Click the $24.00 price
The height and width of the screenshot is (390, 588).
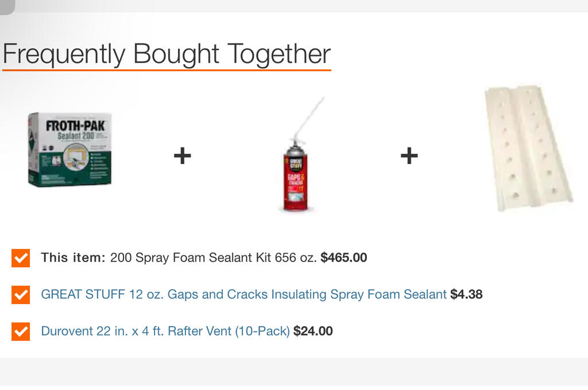(x=313, y=331)
